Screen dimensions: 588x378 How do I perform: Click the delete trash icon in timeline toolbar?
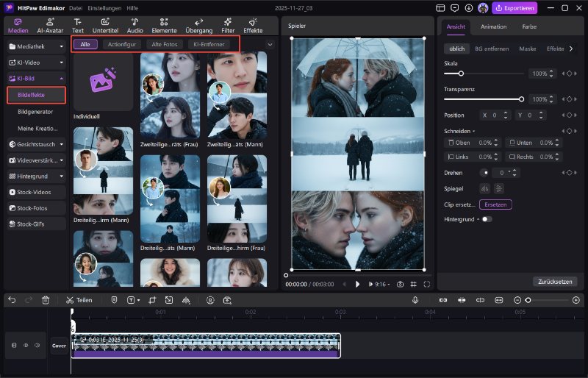click(x=46, y=300)
